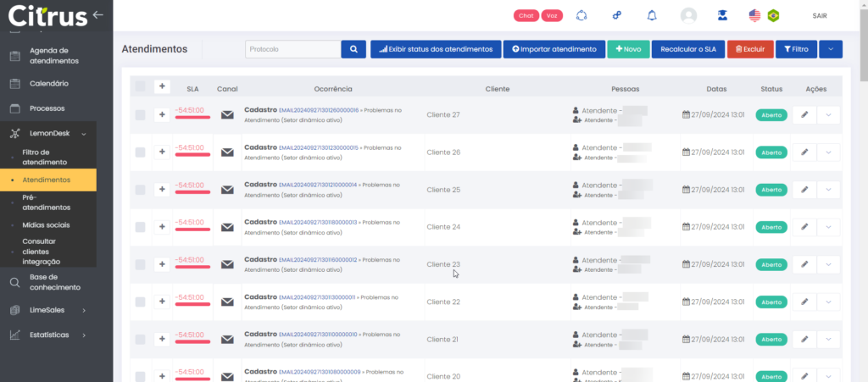868x382 pixels.
Task: Click the green Novo button
Action: tap(628, 49)
